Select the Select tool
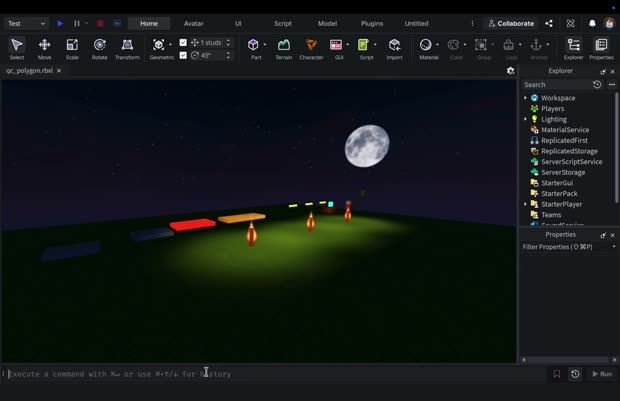620x401 pixels. [17, 49]
